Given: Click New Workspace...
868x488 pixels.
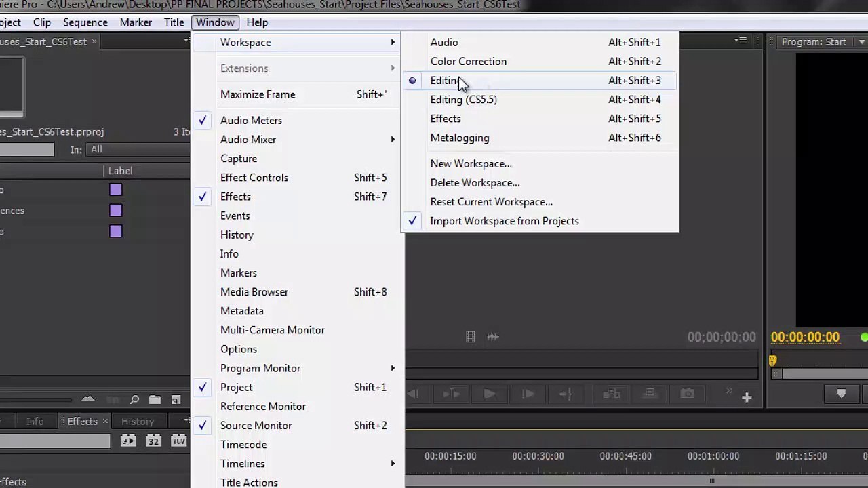Looking at the screenshot, I should (x=540, y=164).
